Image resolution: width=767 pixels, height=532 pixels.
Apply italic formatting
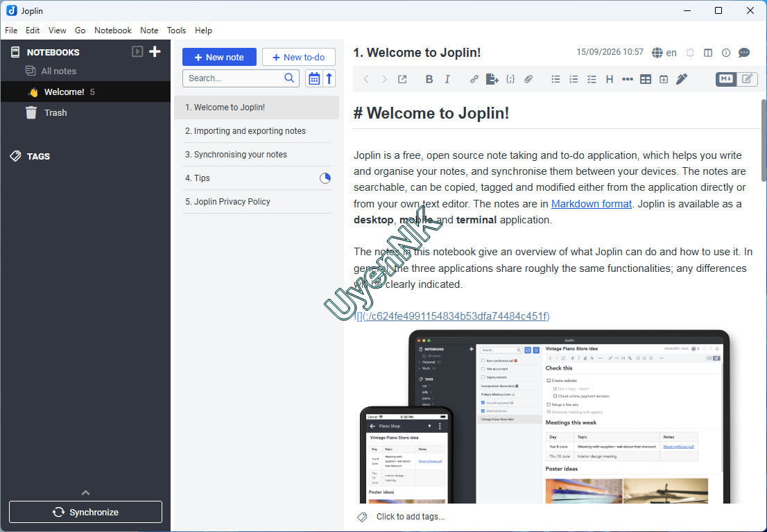coord(447,79)
